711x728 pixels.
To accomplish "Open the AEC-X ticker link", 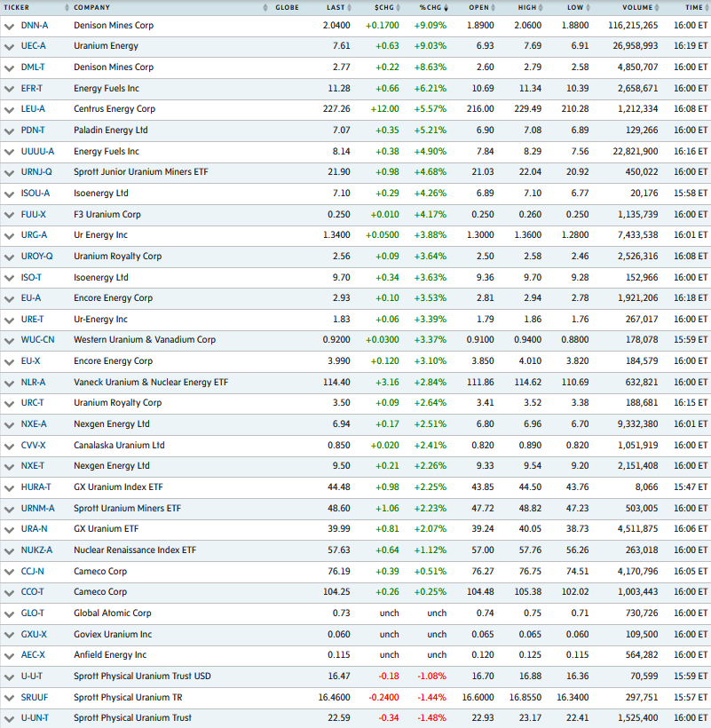I will 33,655.
